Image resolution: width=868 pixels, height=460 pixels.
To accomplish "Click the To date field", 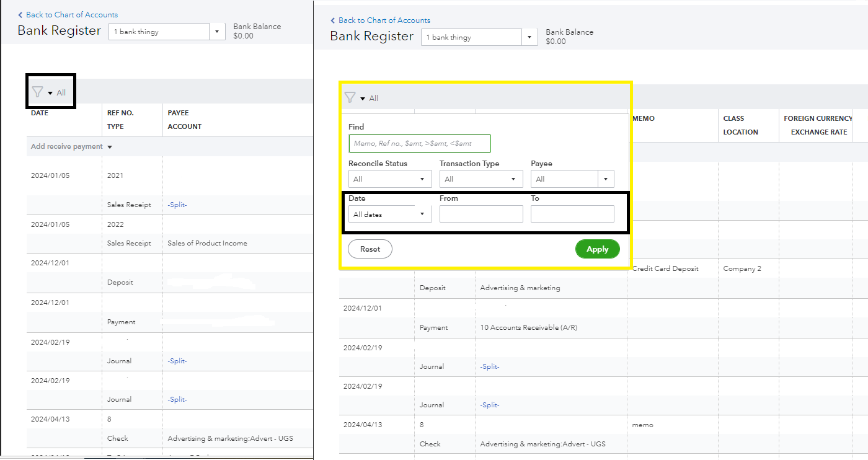I will coord(572,215).
